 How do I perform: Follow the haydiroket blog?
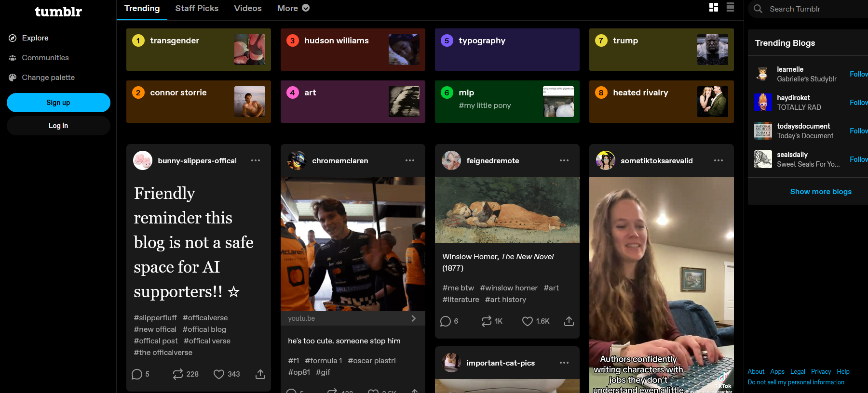858,103
